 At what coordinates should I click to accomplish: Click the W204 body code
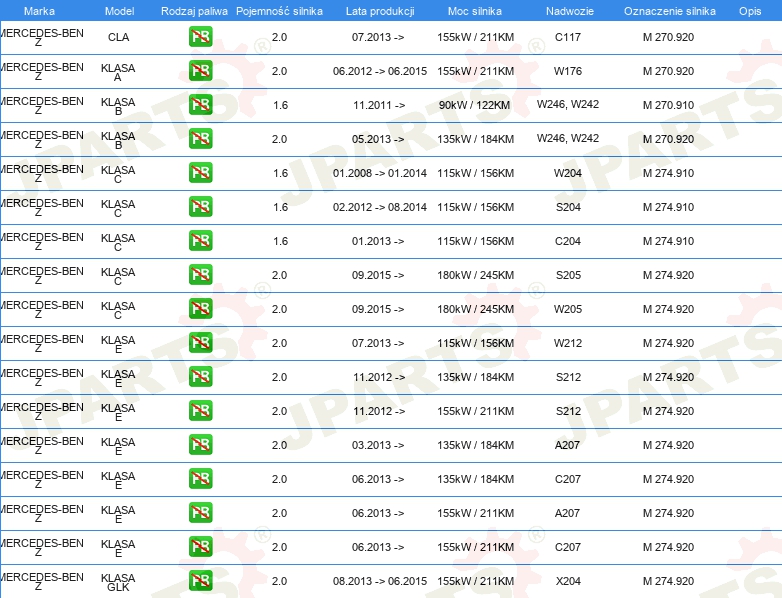[568, 173]
